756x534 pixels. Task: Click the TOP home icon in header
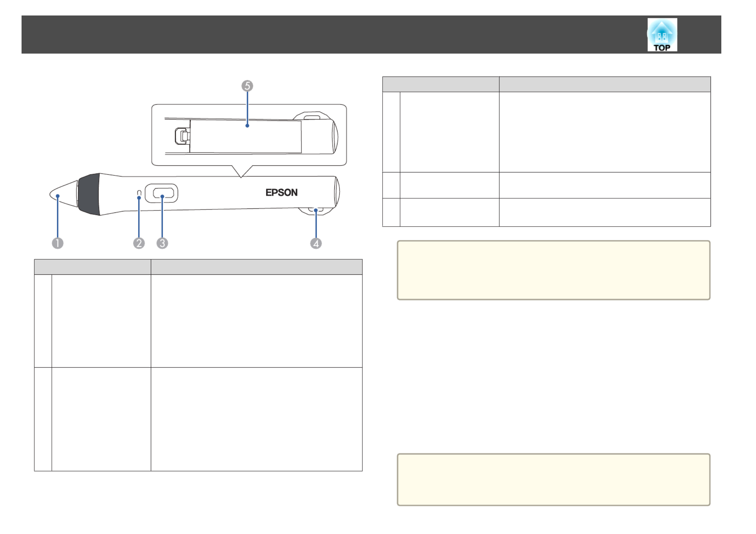click(662, 35)
